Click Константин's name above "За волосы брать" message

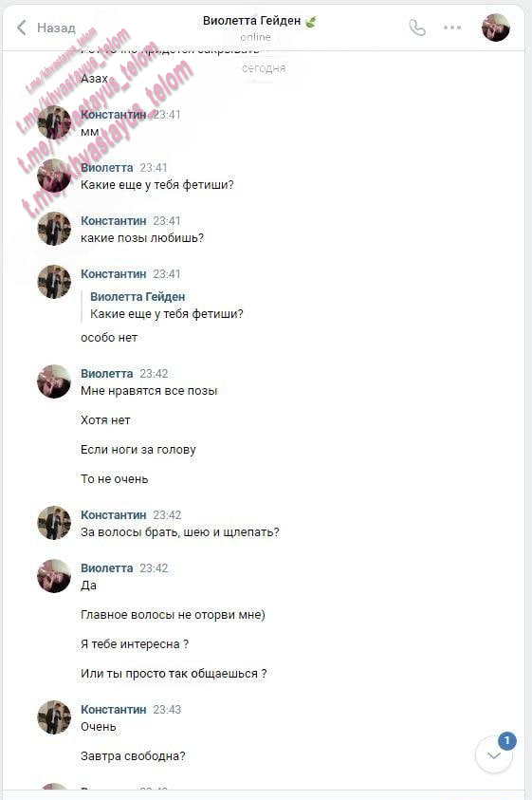point(113,514)
